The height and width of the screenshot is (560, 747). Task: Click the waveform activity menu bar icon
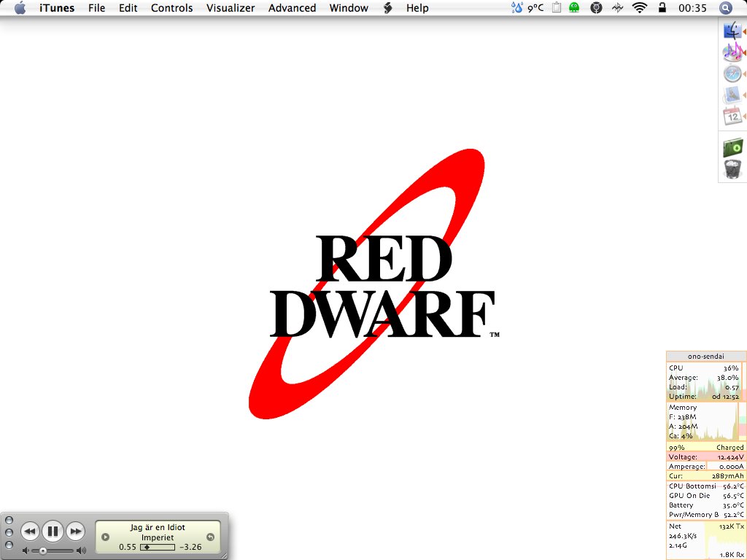pos(617,7)
